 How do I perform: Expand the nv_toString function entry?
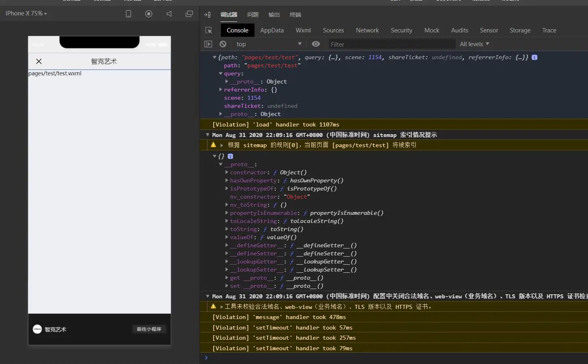point(227,205)
